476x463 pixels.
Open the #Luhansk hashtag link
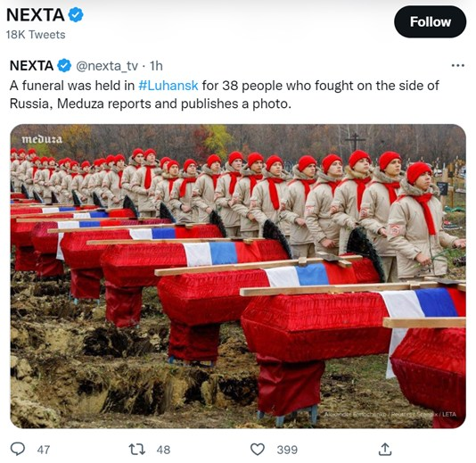[168, 86]
